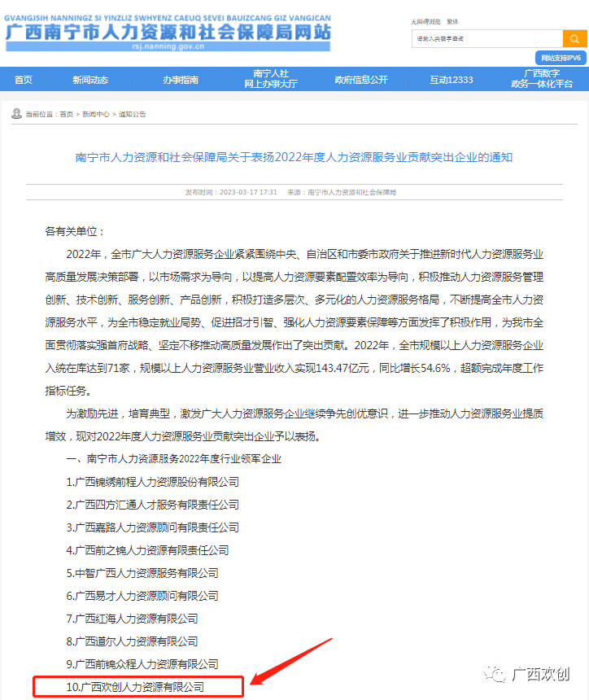589x700 pixels.
Task: Switch to 繁体 traditional Chinese link
Action: (x=452, y=22)
